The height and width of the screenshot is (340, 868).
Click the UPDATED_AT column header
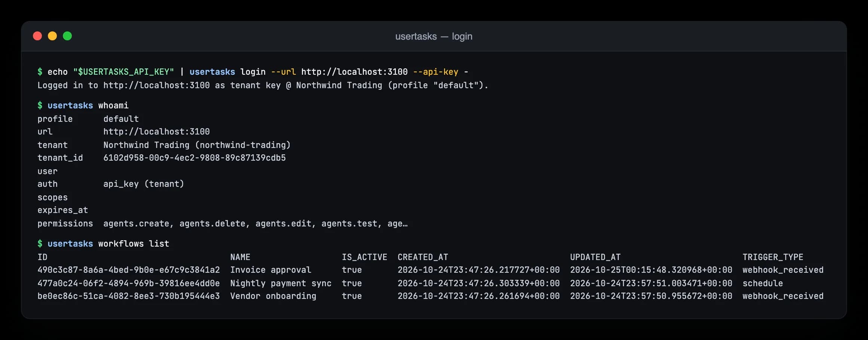[595, 257]
